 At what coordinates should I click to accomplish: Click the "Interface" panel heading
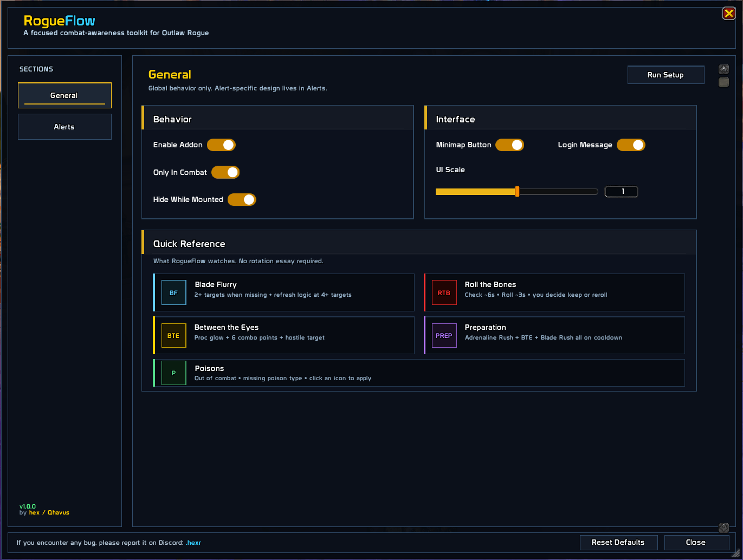coord(455,119)
